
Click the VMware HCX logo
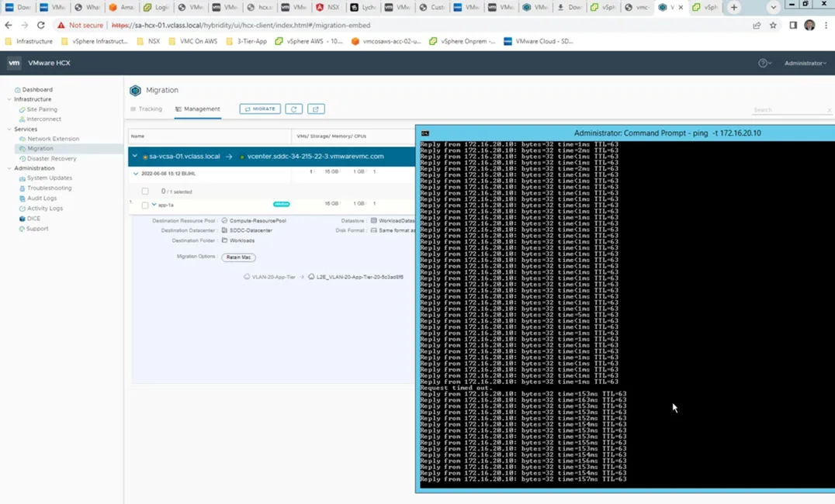coord(14,63)
